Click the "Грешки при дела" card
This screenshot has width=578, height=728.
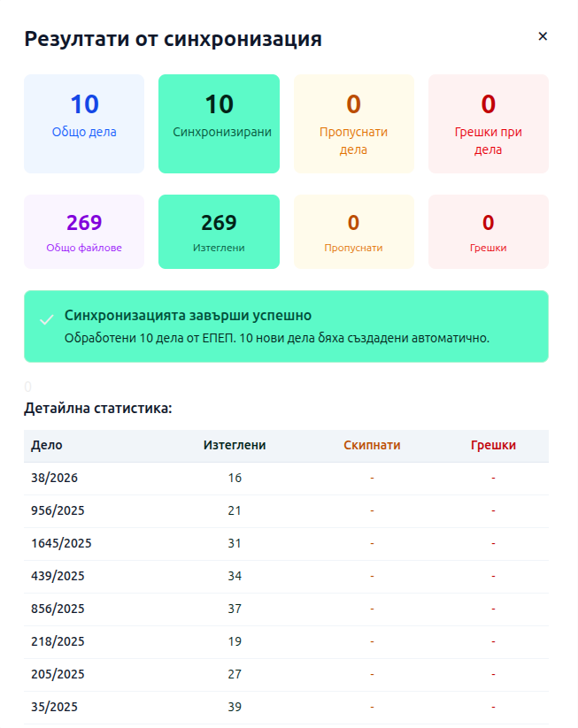click(488, 123)
